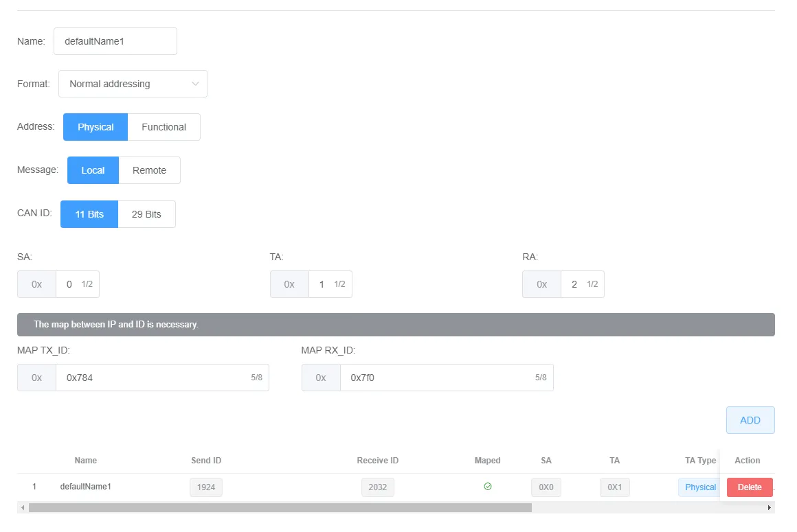
Task: Click the IP and ID map notice banner
Action: (x=396, y=325)
